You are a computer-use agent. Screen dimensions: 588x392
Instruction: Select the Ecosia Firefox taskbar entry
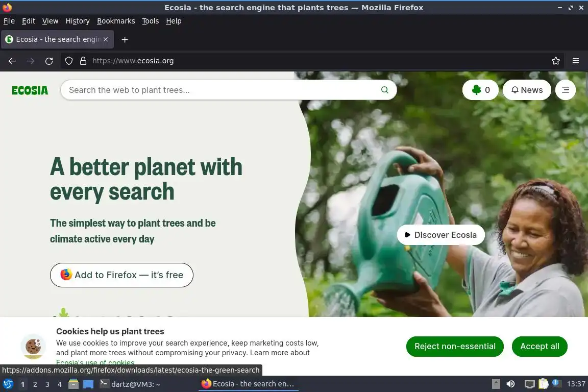pyautogui.click(x=248, y=384)
